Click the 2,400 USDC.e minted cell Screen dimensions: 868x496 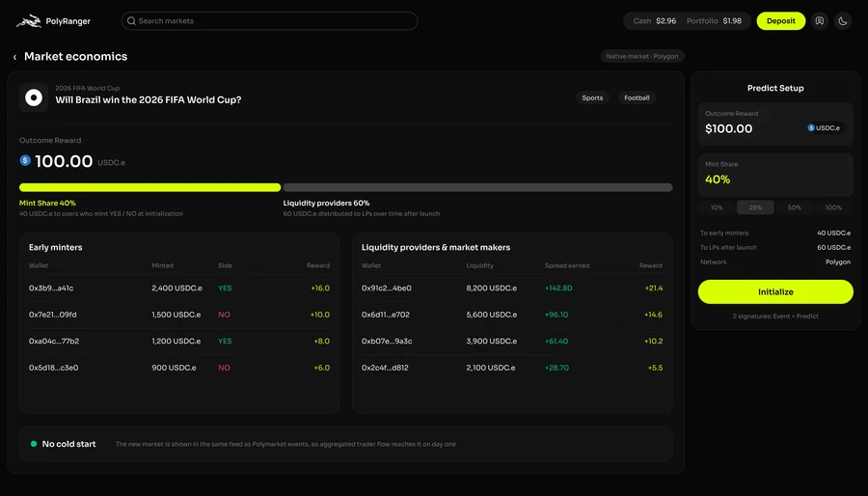[x=176, y=289]
